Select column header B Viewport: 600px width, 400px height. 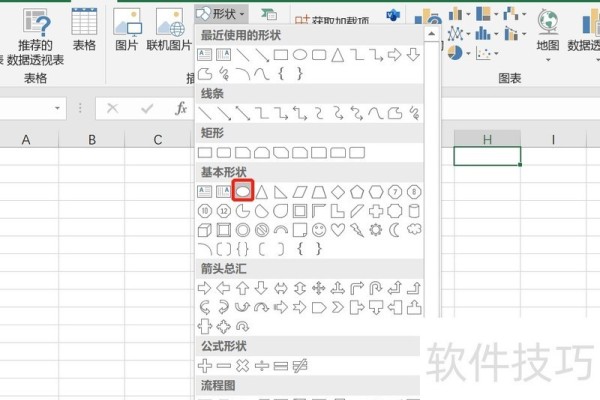point(92,140)
